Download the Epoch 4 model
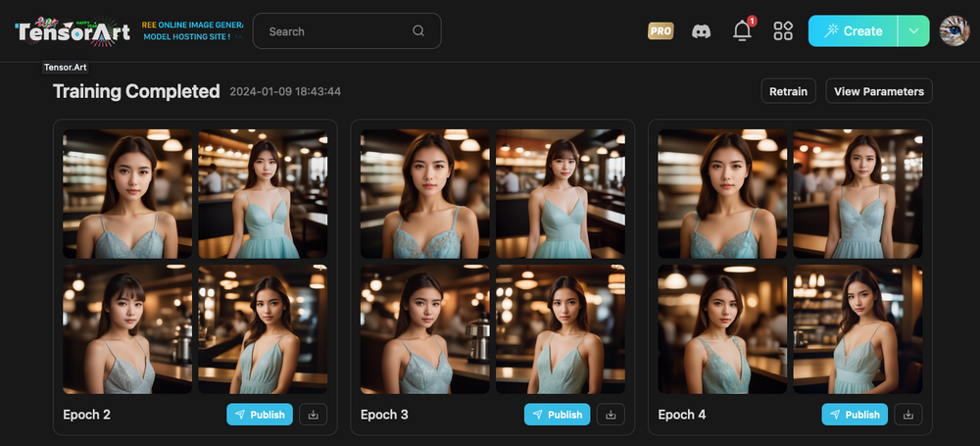The height and width of the screenshot is (446, 980). (x=908, y=415)
